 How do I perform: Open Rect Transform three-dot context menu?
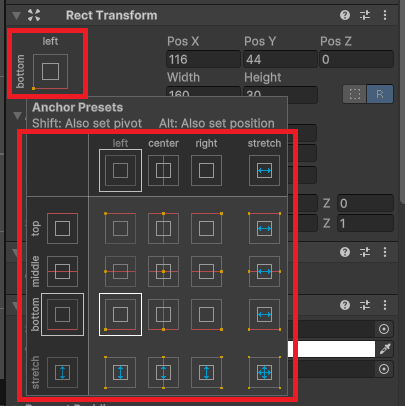click(385, 15)
